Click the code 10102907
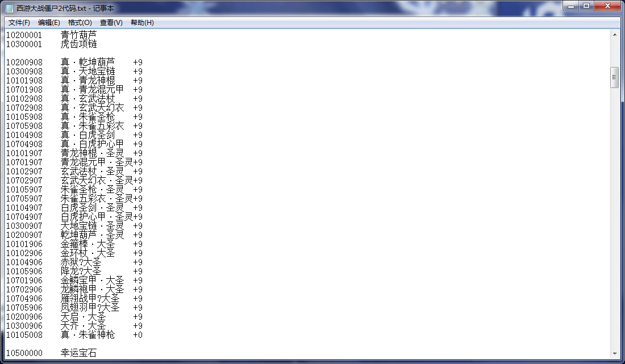Screen dimensions: 625x364 click(24, 171)
